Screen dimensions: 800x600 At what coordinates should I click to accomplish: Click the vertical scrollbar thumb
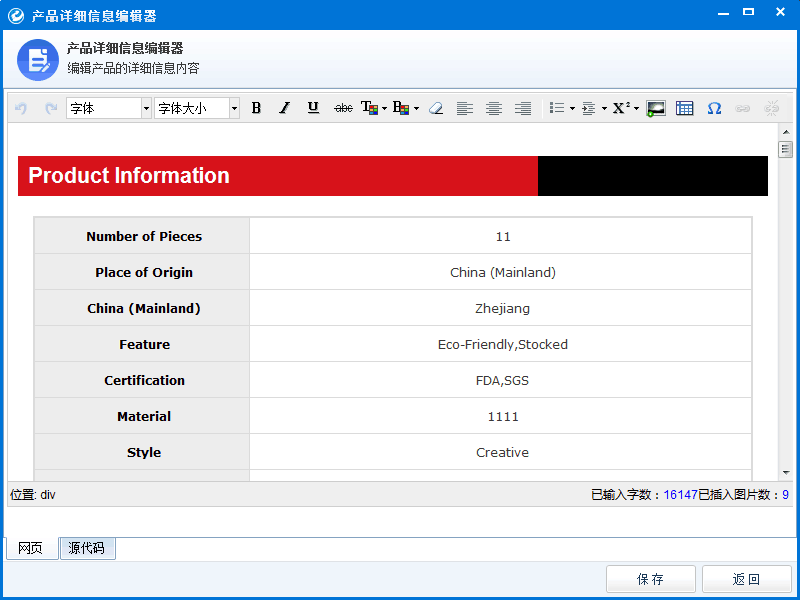[x=785, y=150]
